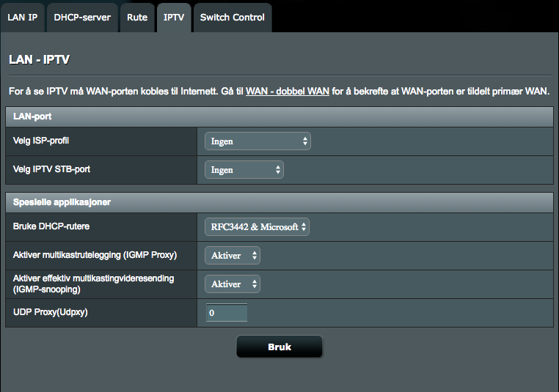Click the Aktiver multikastrutelegging (IGMP Proxy) label

point(95,255)
